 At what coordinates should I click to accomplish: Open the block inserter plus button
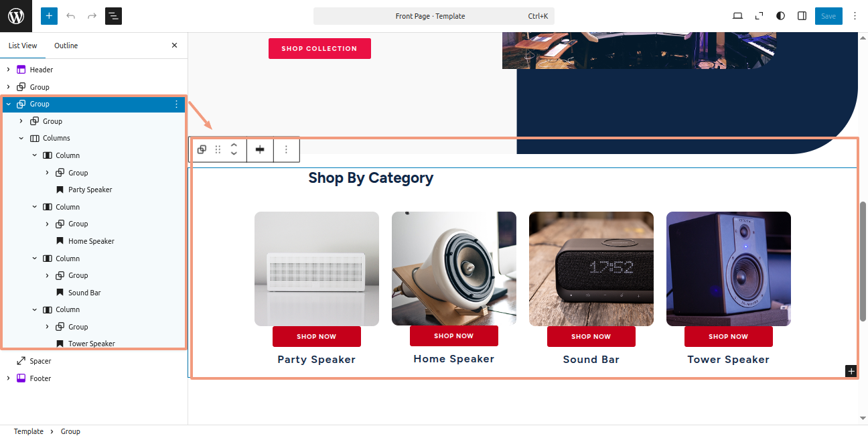tap(49, 16)
